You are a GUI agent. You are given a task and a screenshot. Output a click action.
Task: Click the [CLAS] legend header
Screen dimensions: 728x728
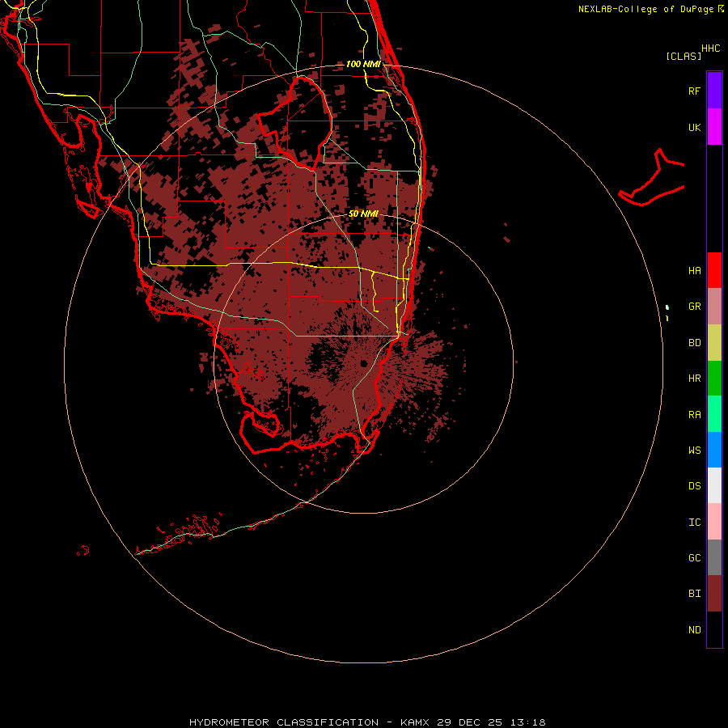[x=684, y=56]
